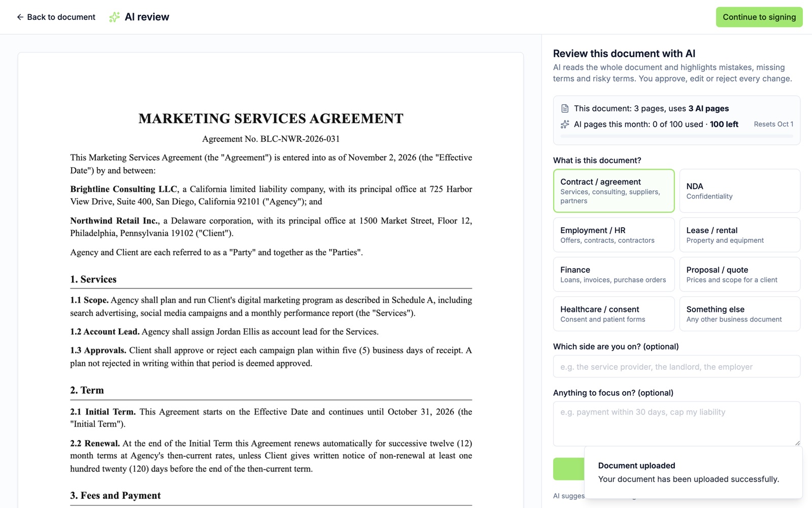This screenshot has height=508, width=812.
Task: Pick the Finance document type
Action: (x=614, y=274)
